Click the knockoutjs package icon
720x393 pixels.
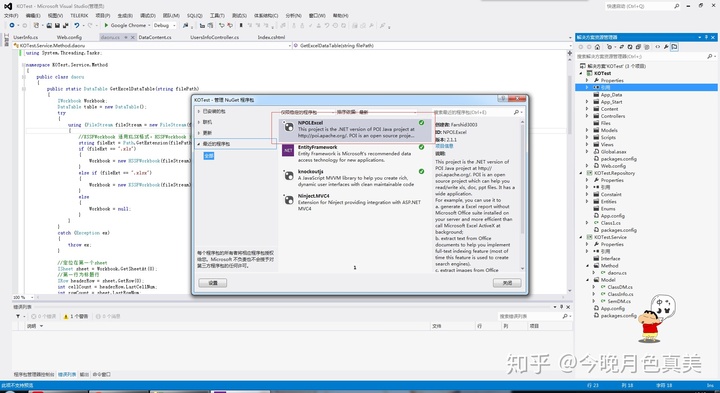pos(288,175)
